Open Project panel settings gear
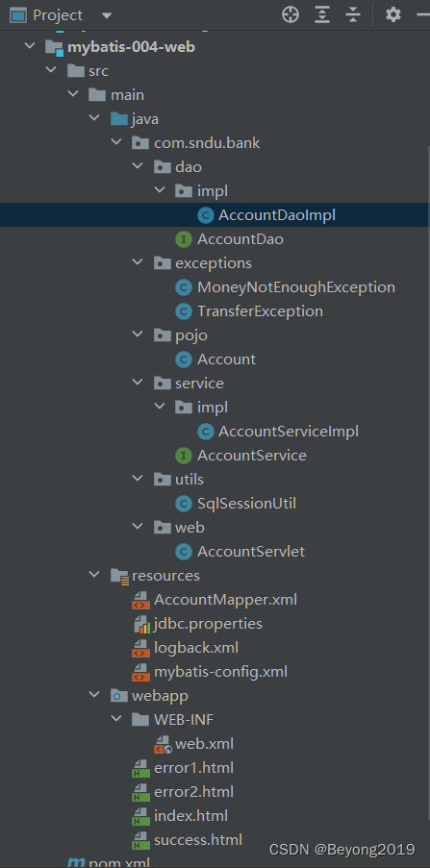This screenshot has width=430, height=868. point(392,15)
